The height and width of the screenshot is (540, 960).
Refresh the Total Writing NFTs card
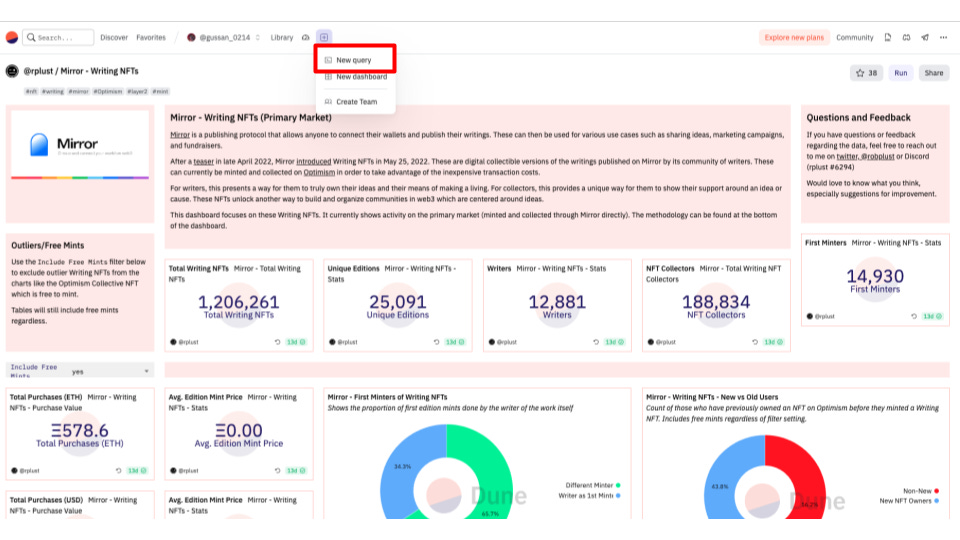[x=277, y=342]
